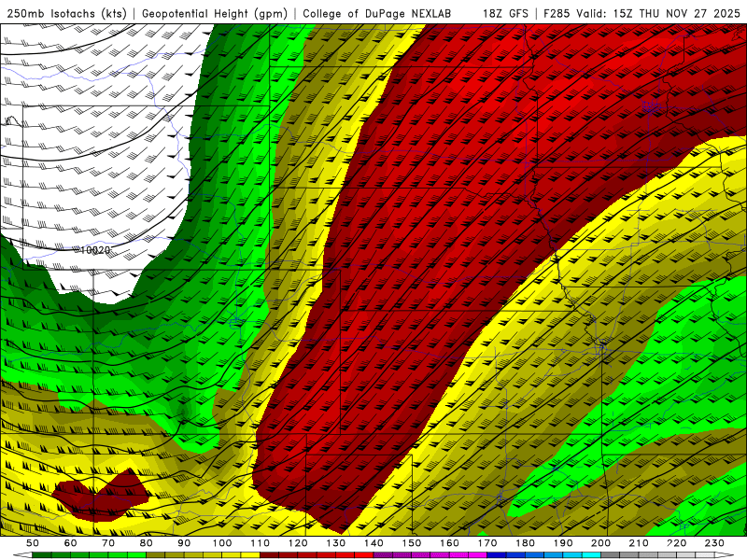This screenshot has height=560, width=747.
Task: Click the colorbar label 130
Action: 336,543
